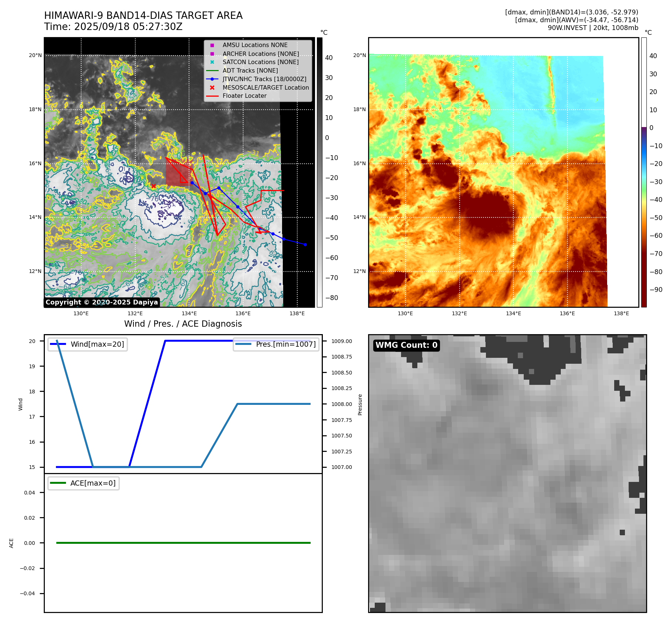Image resolution: width=672 pixels, height=626 pixels.
Task: Click the 20°N label left of the infrared map
Action: [35, 56]
